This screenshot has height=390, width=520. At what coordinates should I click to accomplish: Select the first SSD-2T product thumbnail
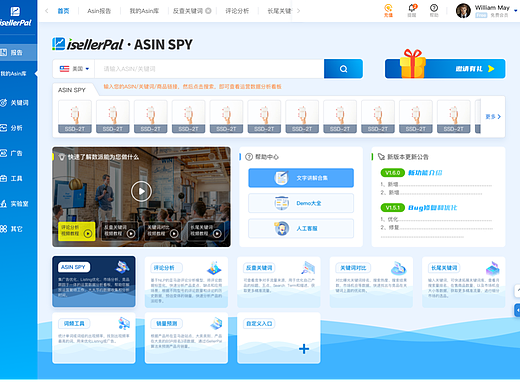coord(75,117)
